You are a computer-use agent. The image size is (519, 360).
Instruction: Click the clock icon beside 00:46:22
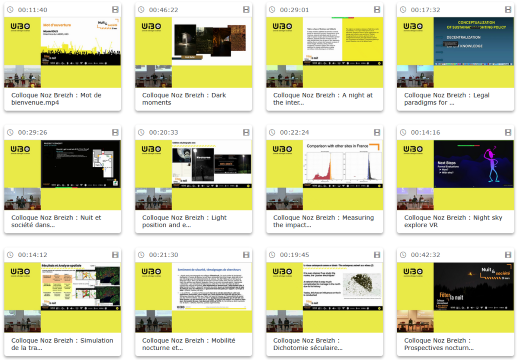click(x=141, y=10)
